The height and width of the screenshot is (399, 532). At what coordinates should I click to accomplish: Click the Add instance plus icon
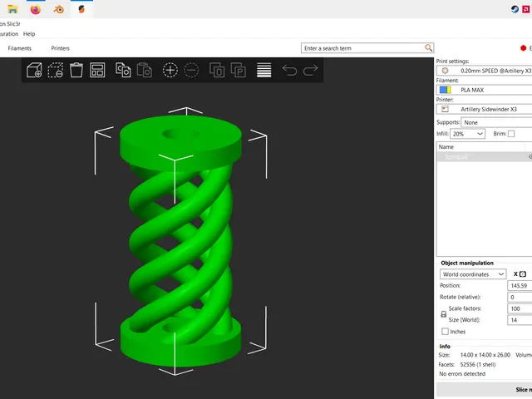point(170,70)
